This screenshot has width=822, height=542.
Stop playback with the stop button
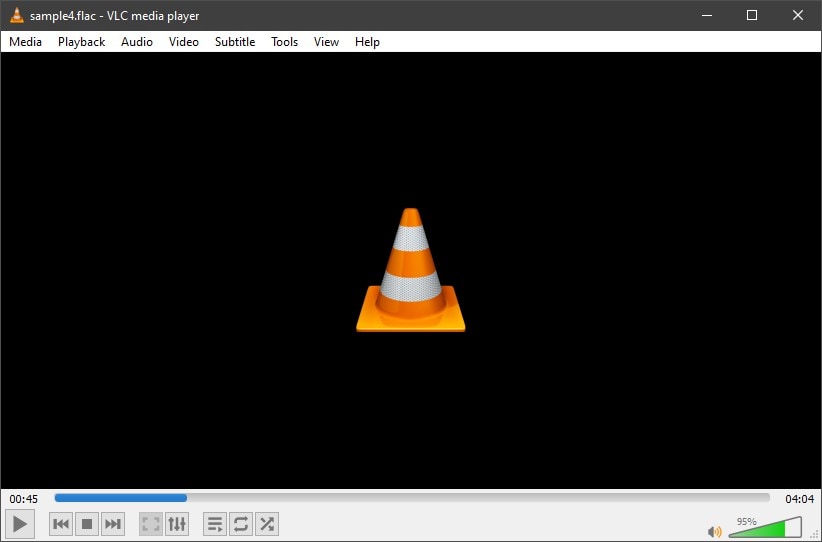87,523
